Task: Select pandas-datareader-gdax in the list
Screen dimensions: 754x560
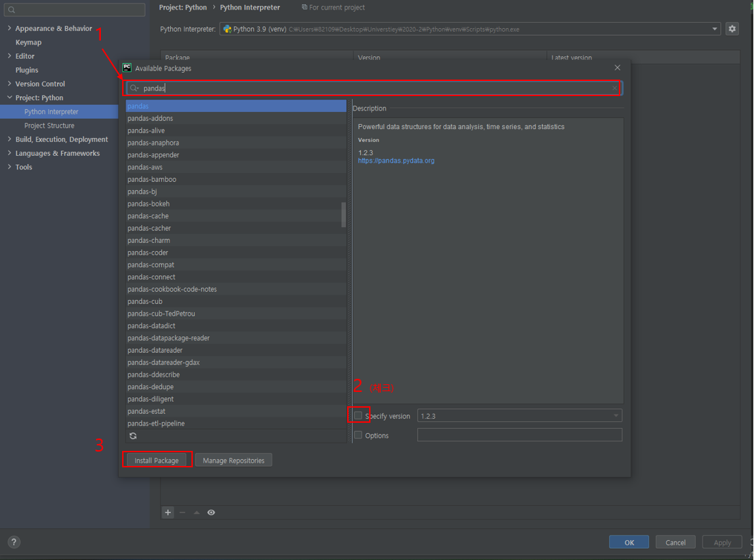Action: pyautogui.click(x=235, y=362)
